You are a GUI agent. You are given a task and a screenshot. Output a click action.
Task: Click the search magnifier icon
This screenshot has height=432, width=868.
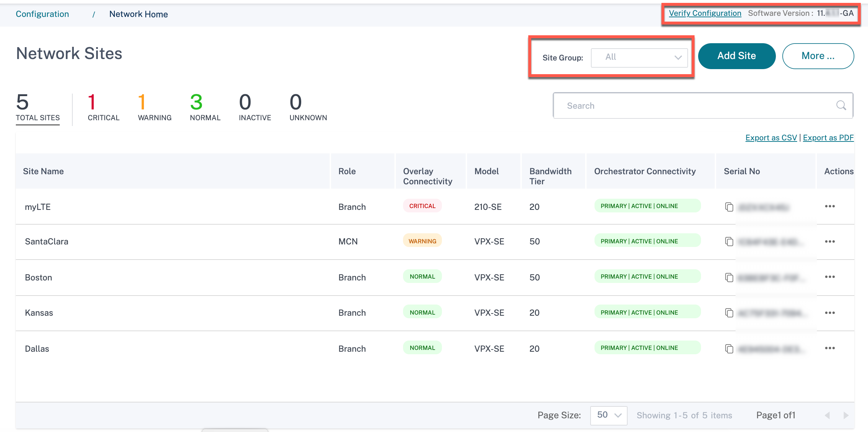point(841,105)
